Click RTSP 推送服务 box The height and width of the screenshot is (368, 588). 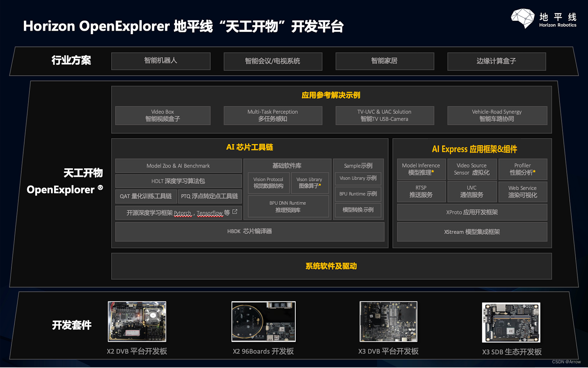(x=421, y=192)
